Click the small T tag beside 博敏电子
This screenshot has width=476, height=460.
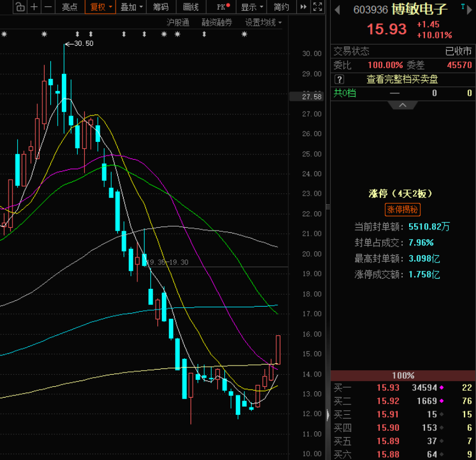463,6
